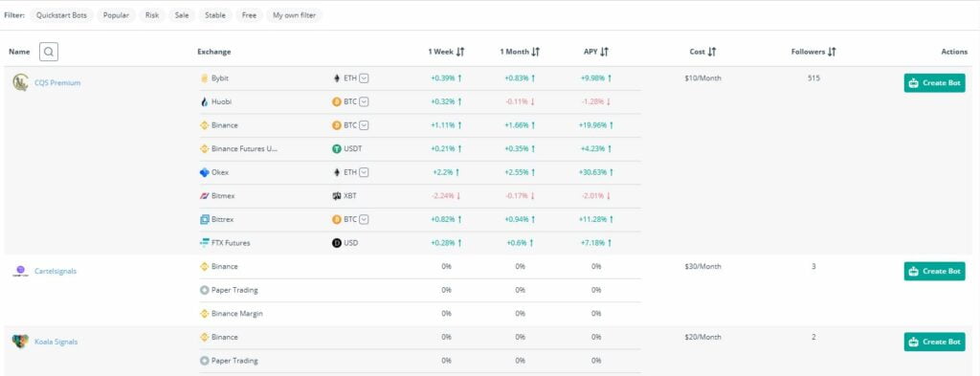Click the name search magnifier icon
Screen dimensions: 980x376
point(49,52)
